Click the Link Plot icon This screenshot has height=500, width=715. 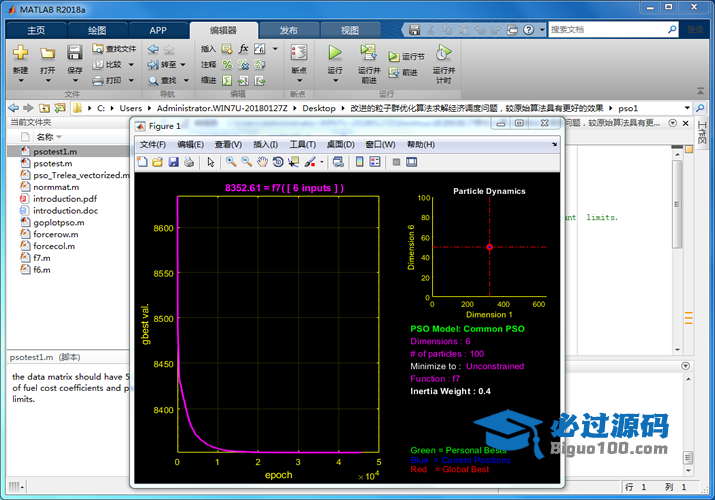point(338,162)
